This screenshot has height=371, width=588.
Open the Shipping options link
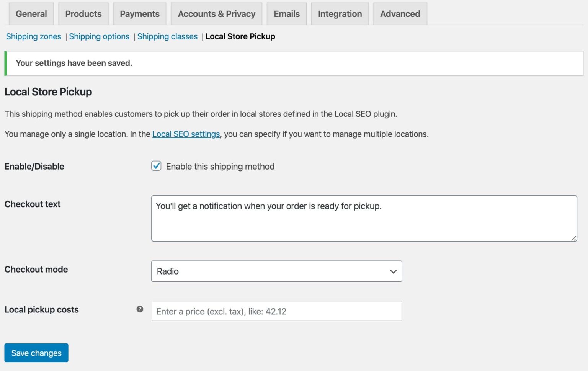[99, 36]
